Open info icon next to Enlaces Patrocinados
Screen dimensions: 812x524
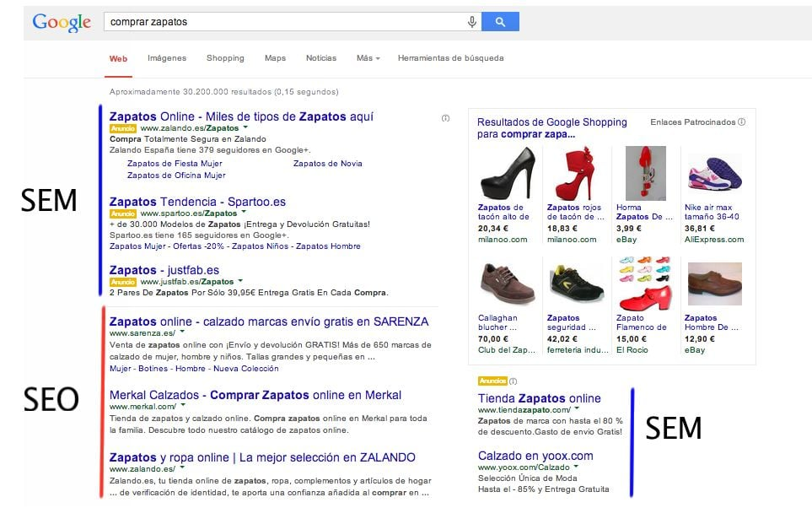point(741,122)
